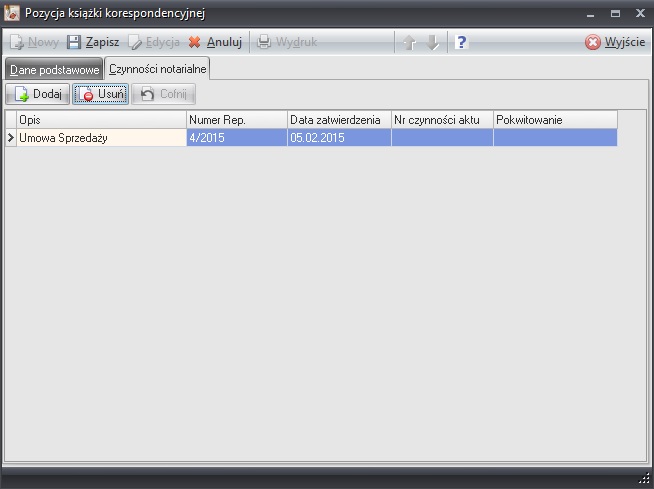Switch to Dane podstawowe tab
Screen dimensions: 654x489
click(x=54, y=70)
